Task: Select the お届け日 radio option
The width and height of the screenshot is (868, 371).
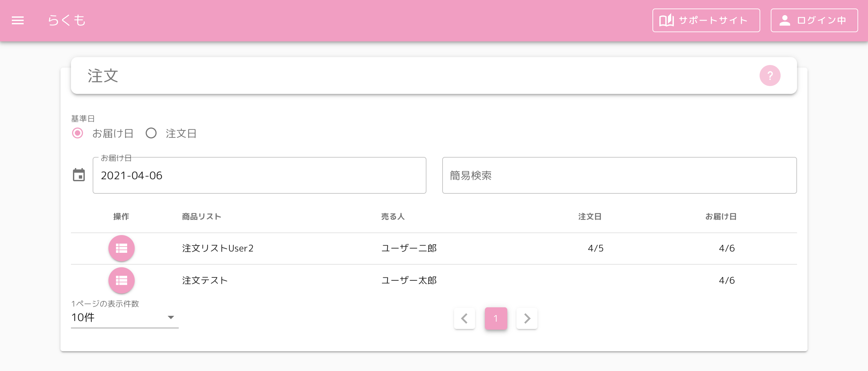Action: (78, 133)
